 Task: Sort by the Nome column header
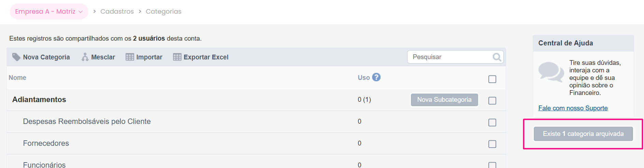click(17, 78)
